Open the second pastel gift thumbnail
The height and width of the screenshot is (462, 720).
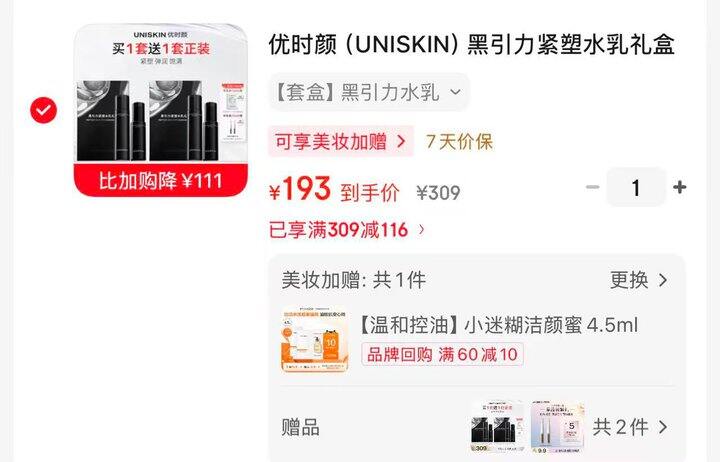click(557, 428)
